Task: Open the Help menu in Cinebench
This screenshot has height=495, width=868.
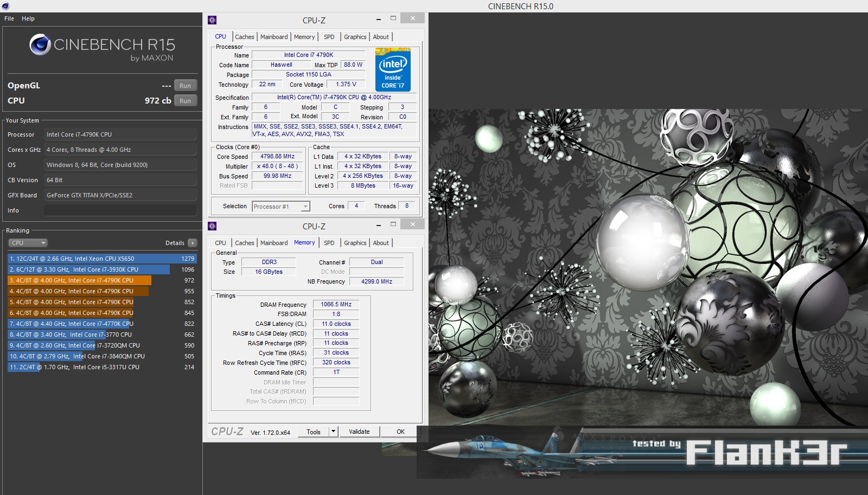Action: [28, 18]
